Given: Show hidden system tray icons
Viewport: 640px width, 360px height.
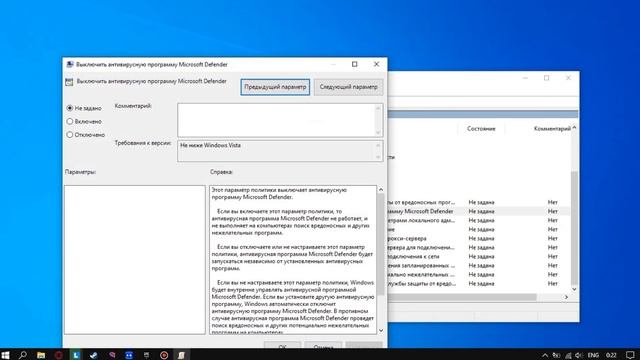Looking at the screenshot, I should 545,355.
